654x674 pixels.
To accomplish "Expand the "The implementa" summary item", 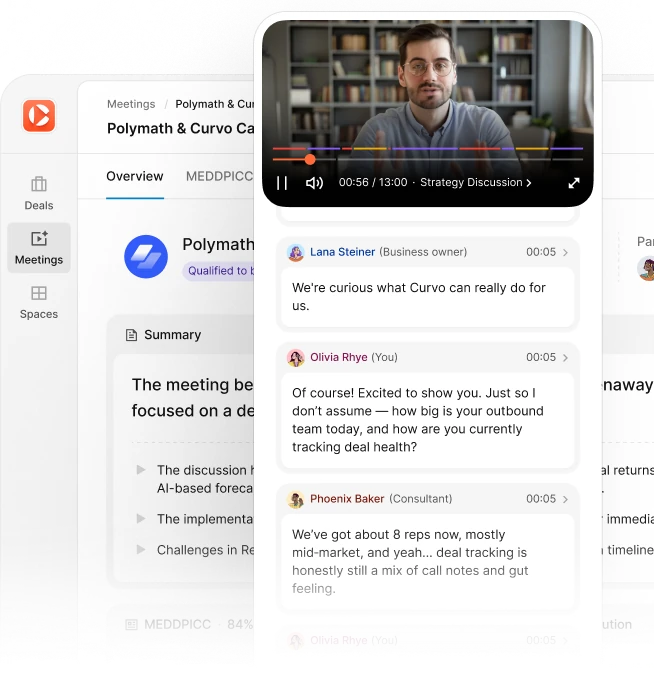I will tap(141, 518).
